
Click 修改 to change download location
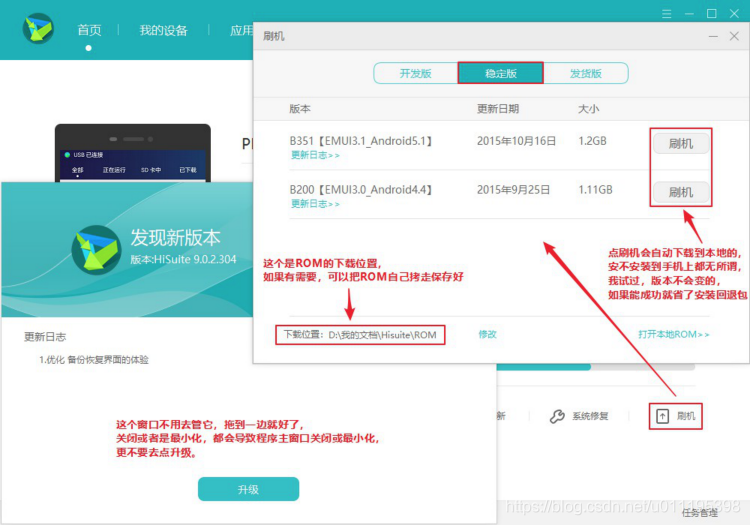click(x=487, y=334)
